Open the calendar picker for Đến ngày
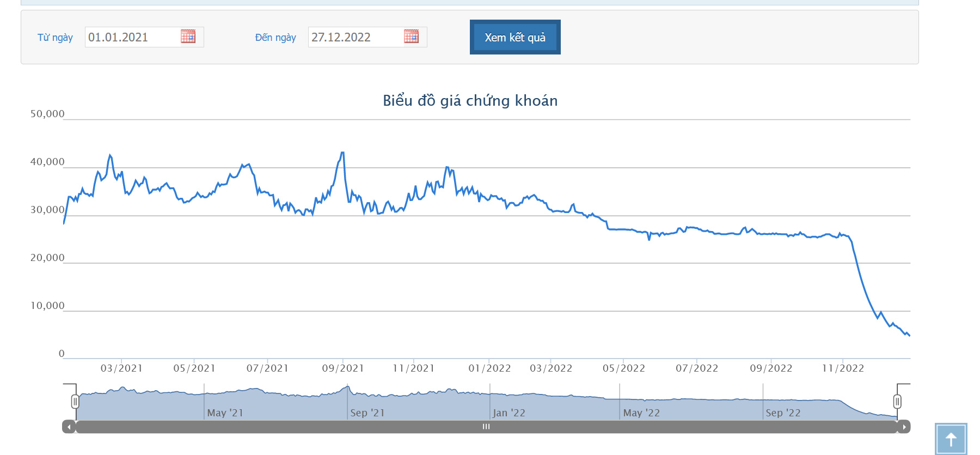 411,37
